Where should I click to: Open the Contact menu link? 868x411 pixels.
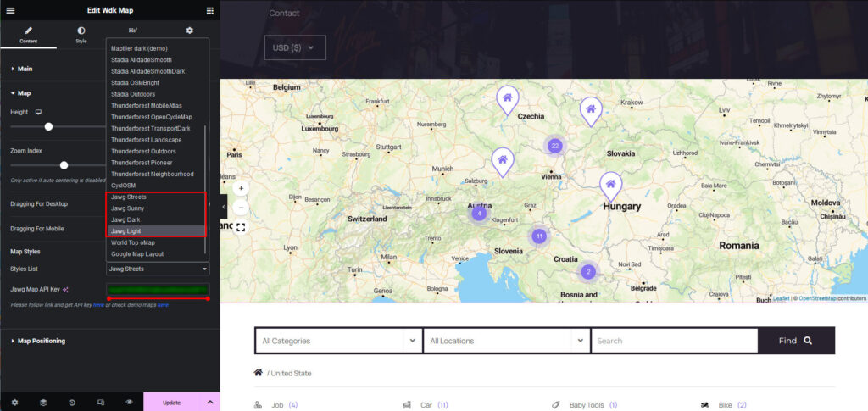(x=284, y=14)
